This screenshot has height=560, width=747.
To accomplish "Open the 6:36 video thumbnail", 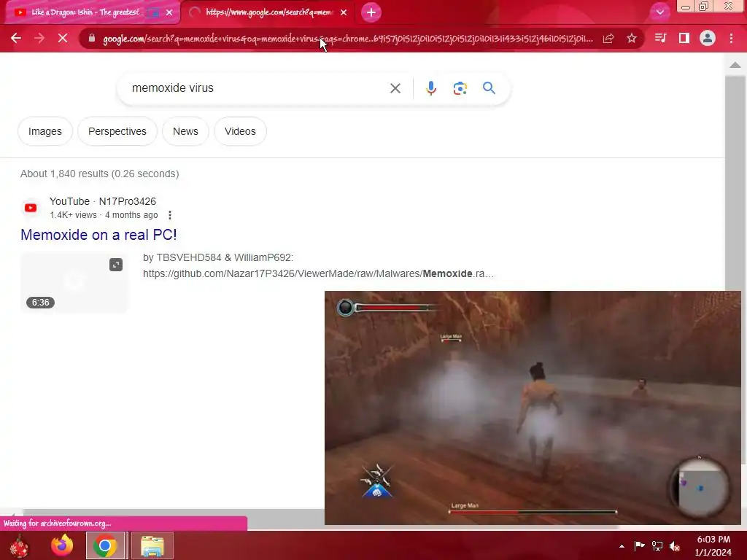I will (x=74, y=282).
